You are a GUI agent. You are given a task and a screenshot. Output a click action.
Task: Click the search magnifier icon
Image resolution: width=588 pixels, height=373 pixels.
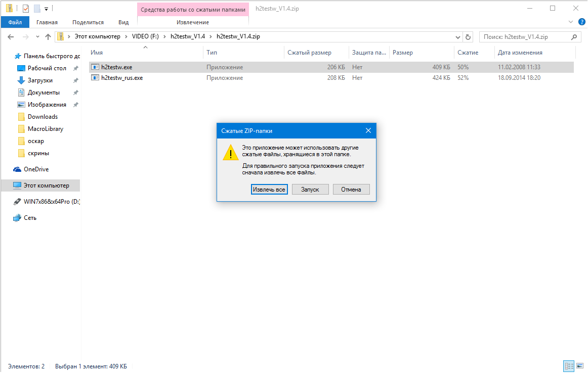(x=574, y=37)
